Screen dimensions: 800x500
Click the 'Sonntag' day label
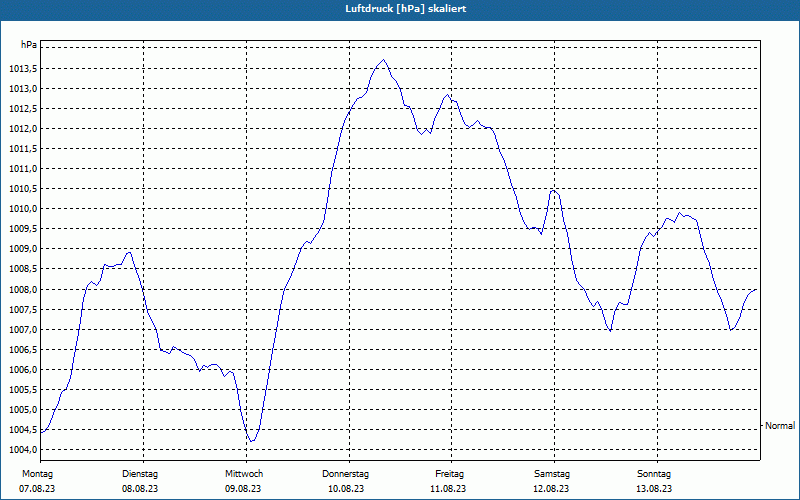(654, 474)
